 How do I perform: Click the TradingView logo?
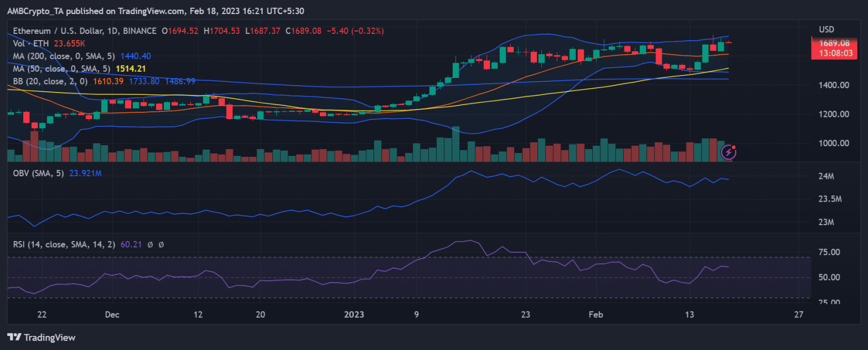[x=41, y=337]
